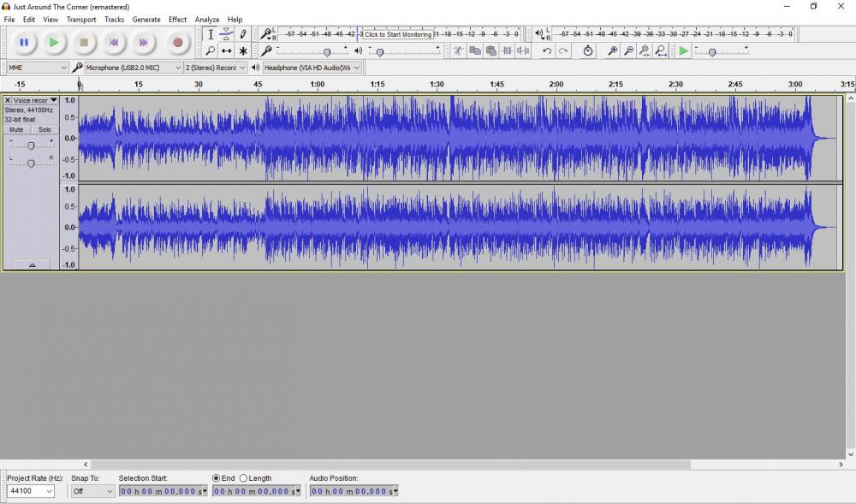The image size is (856, 504).
Task: Close the track using its X button
Action: pyautogui.click(x=8, y=100)
